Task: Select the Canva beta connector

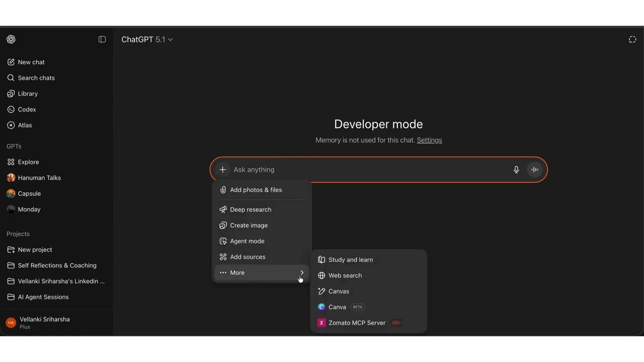Action: pos(369,307)
